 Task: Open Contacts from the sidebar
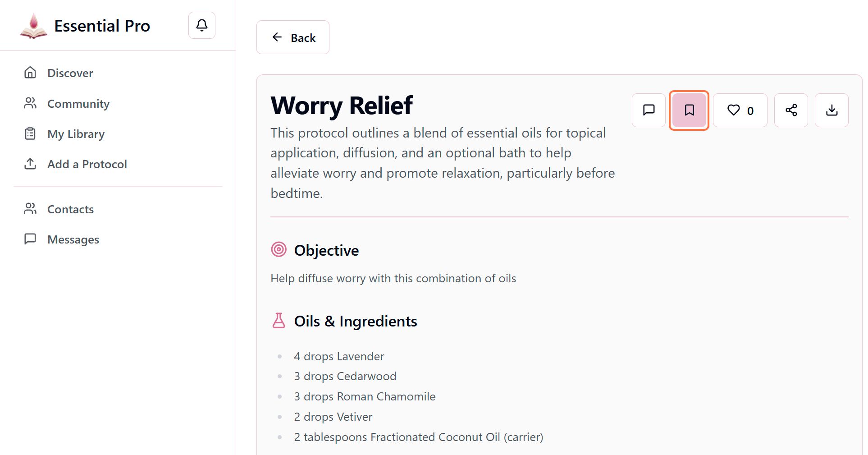[x=70, y=209]
